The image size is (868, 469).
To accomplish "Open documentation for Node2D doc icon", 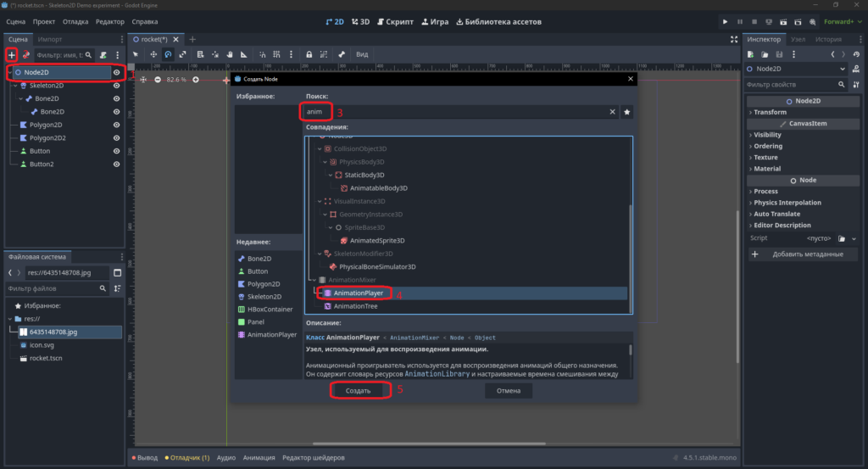I will (x=856, y=70).
